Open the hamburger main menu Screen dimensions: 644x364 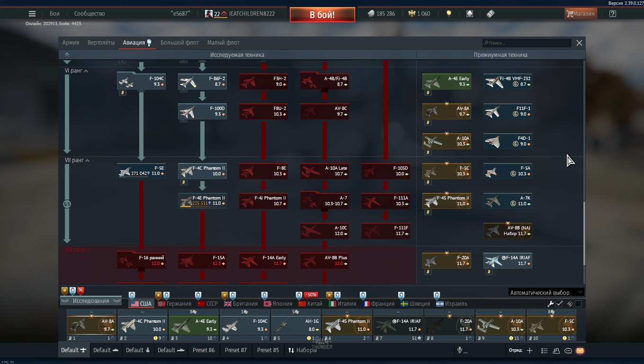pyautogui.click(x=32, y=14)
